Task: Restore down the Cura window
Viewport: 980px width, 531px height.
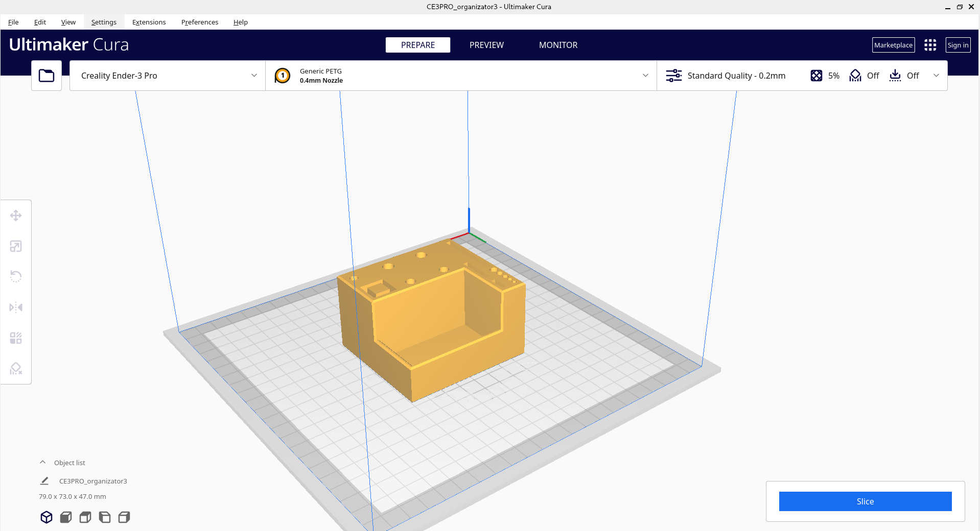Action: pyautogui.click(x=960, y=7)
